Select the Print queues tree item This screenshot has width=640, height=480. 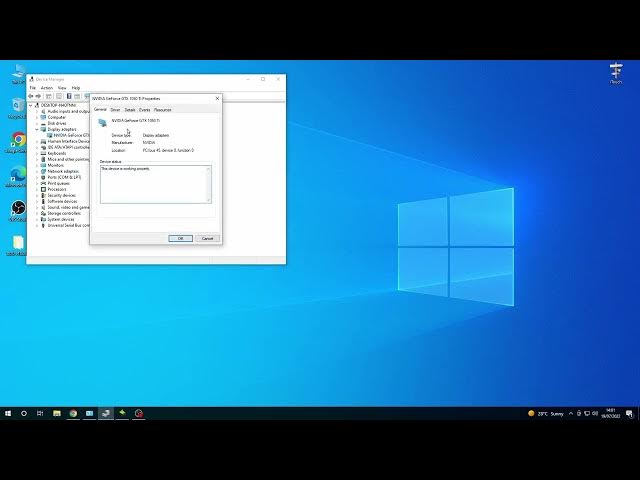(57, 183)
